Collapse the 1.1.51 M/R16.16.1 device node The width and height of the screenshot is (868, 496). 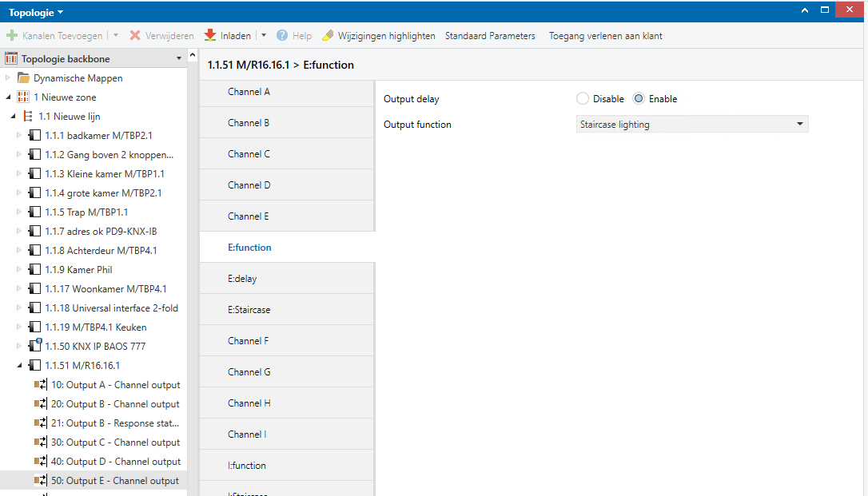(19, 366)
